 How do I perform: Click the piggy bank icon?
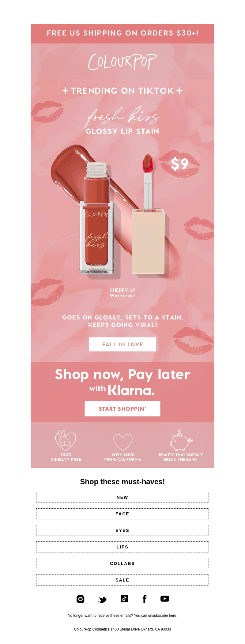[181, 440]
